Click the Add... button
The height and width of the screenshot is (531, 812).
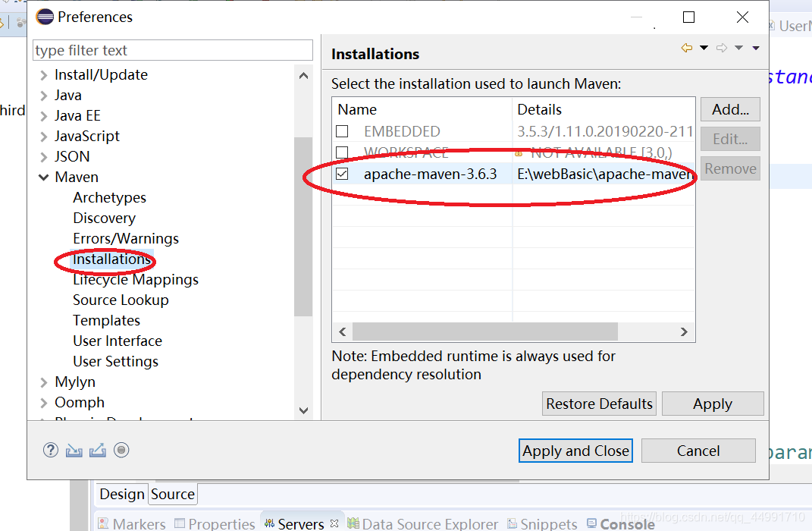[730, 109]
